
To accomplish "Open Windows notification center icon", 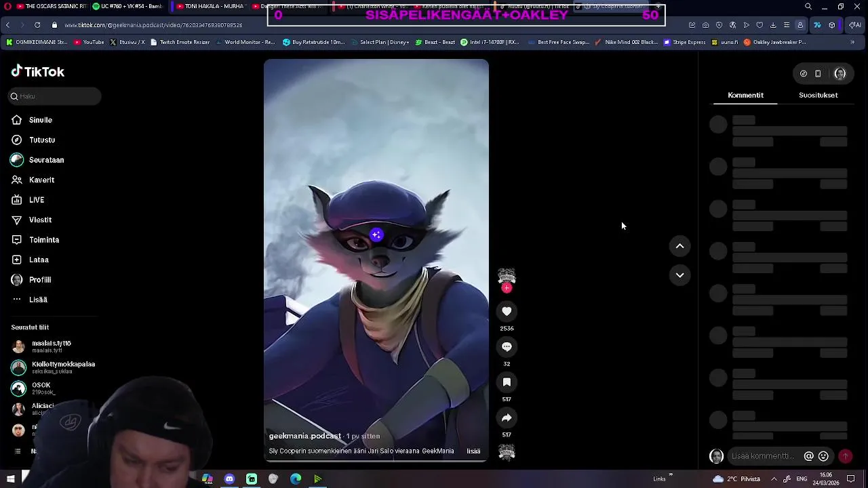I will 851,479.
